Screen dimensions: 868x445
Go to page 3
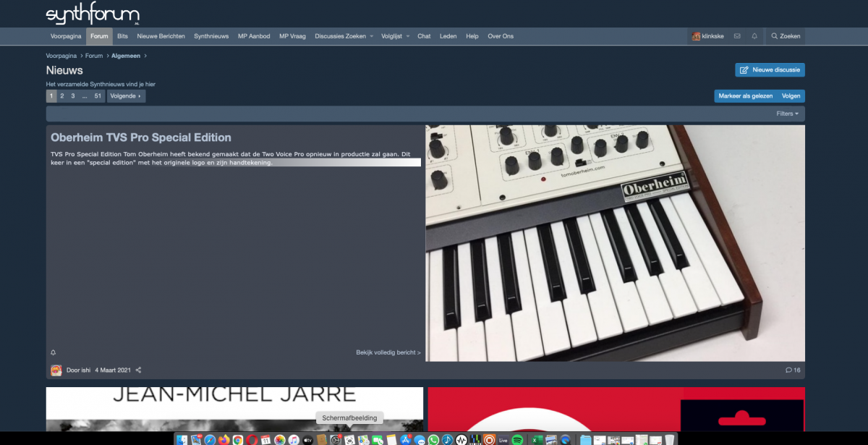click(x=73, y=96)
